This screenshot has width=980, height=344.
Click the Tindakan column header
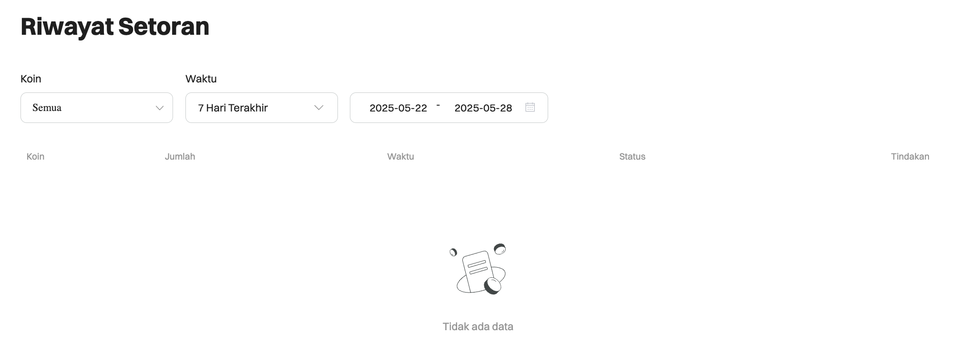tap(910, 157)
